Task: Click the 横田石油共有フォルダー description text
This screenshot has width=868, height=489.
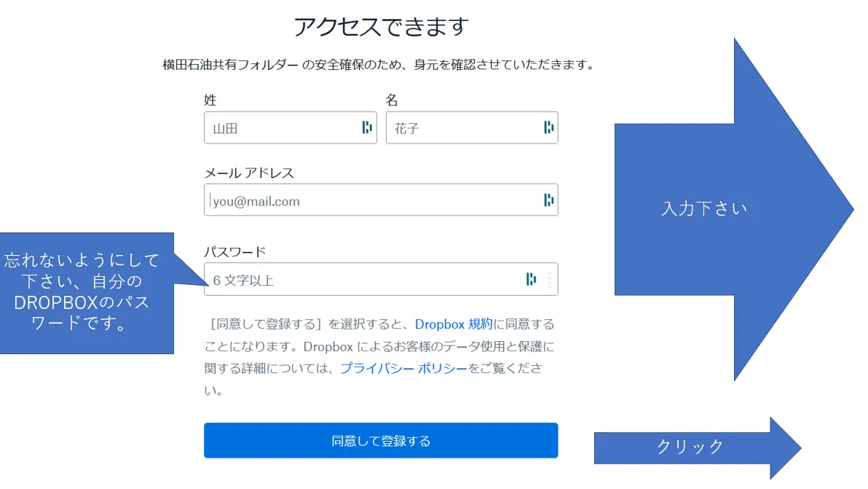Action: point(380,64)
